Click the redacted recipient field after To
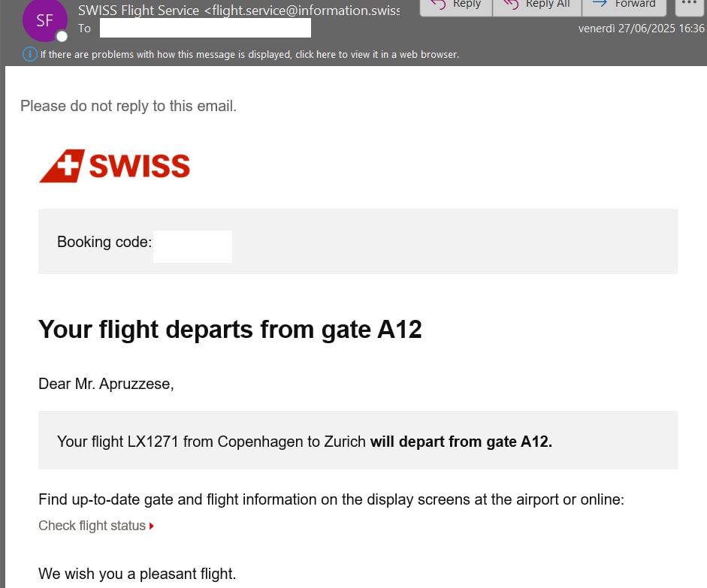Screen dimensions: 707x588 [x=205, y=28]
